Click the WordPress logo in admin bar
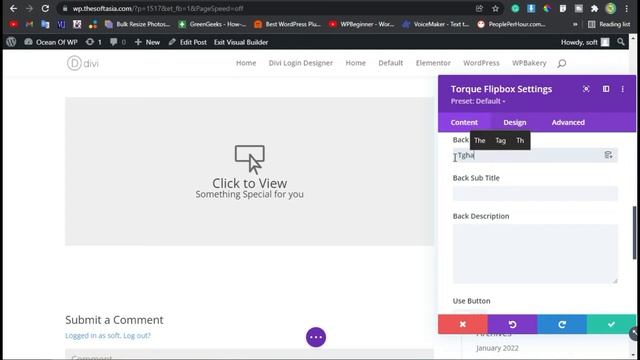640x360 pixels. point(11,42)
